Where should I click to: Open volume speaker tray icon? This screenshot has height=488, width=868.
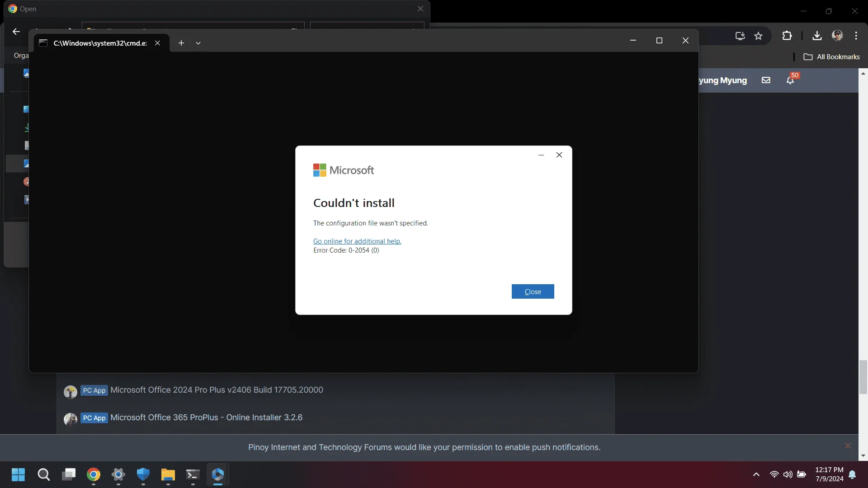point(788,474)
